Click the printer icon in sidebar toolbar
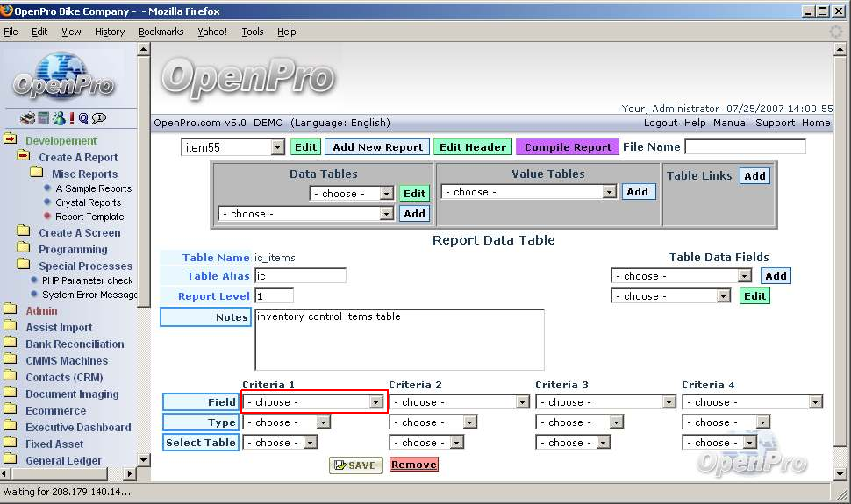The width and height of the screenshot is (851, 504). 27,118
